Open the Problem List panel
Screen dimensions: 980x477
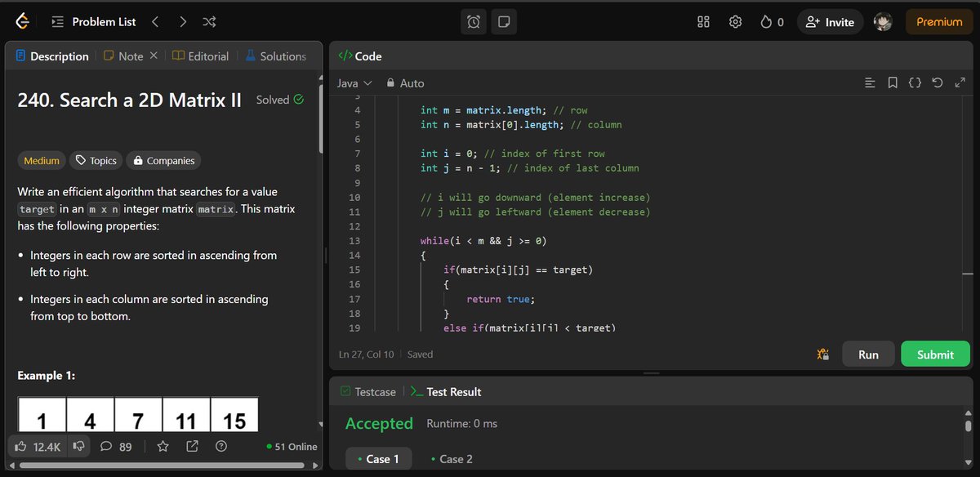point(94,22)
